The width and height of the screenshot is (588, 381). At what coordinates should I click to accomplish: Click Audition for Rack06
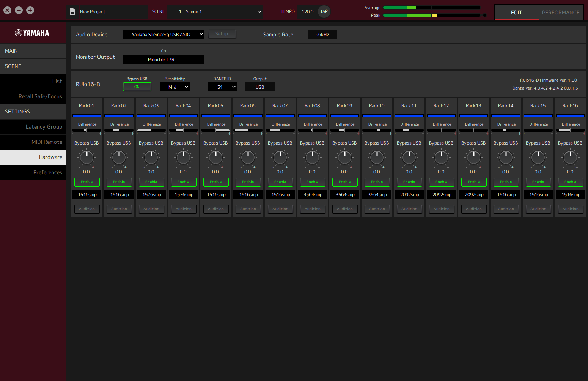click(x=248, y=209)
